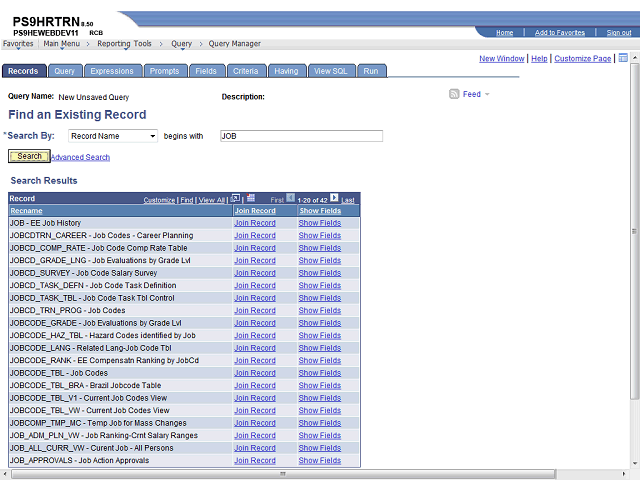Viewport: 640px width, 480px height.
Task: Join Record for JOB_ADM_PLN_VW row
Action: point(255,436)
